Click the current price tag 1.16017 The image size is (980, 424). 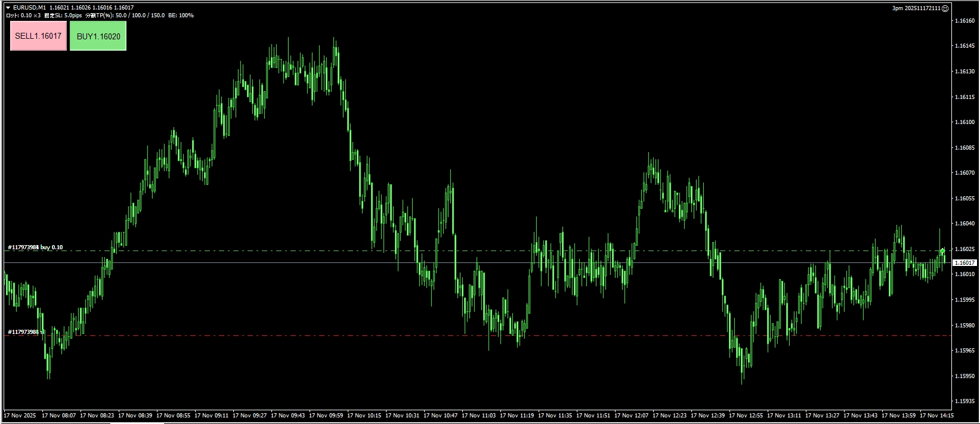coord(965,262)
